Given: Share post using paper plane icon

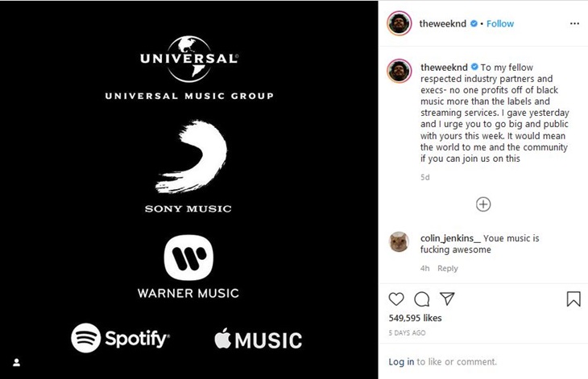Looking at the screenshot, I should (x=447, y=299).
